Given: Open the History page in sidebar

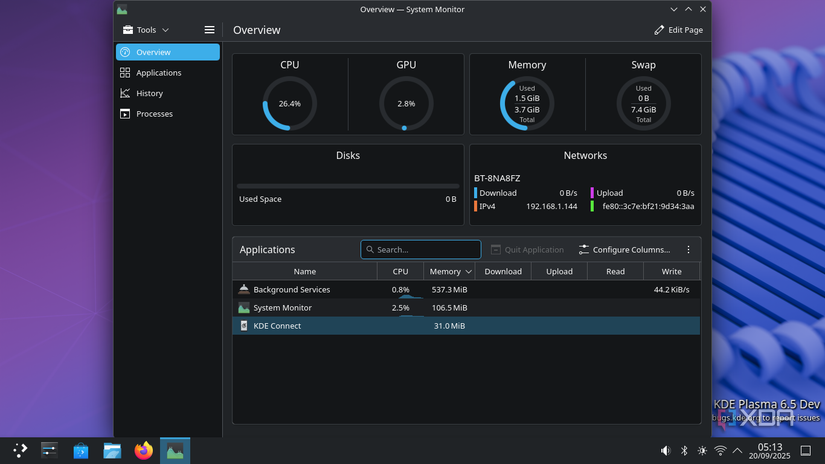Looking at the screenshot, I should [168, 93].
